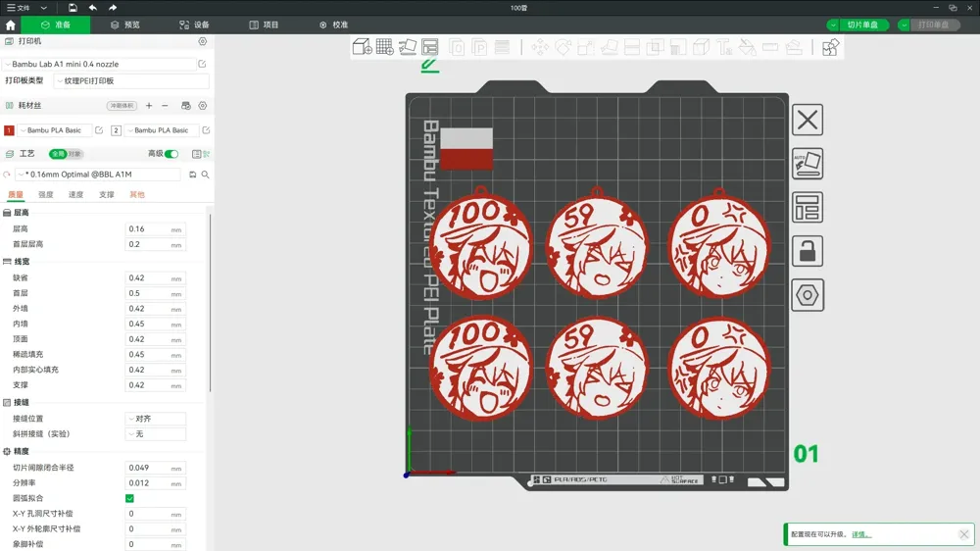Expand the 接缝位置 dropdown
The width and height of the screenshot is (980, 551).
[x=156, y=419]
